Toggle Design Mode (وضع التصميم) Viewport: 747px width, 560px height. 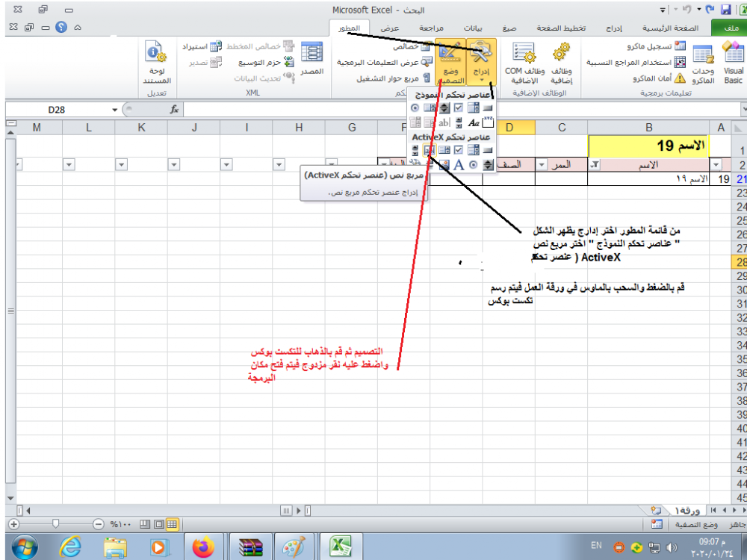pyautogui.click(x=450, y=63)
